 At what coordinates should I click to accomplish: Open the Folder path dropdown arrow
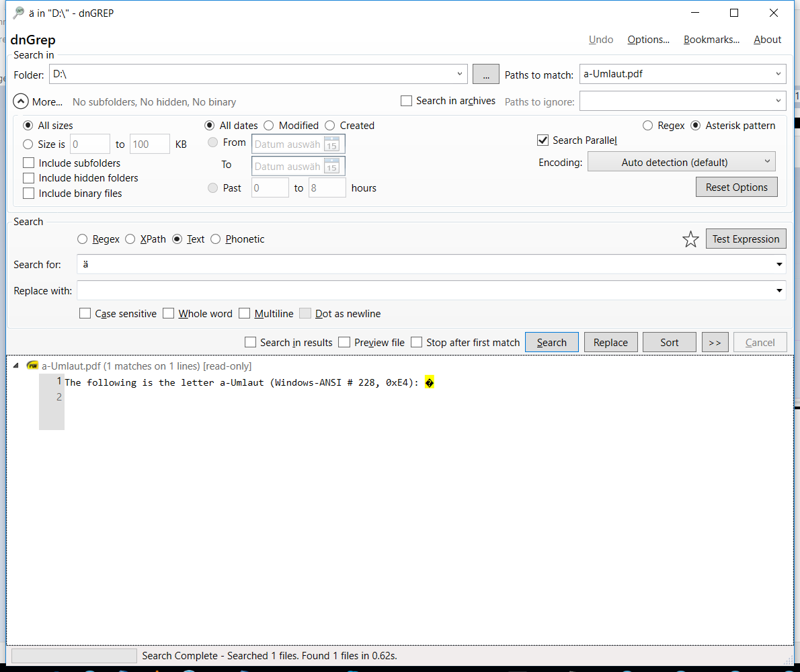coord(460,74)
